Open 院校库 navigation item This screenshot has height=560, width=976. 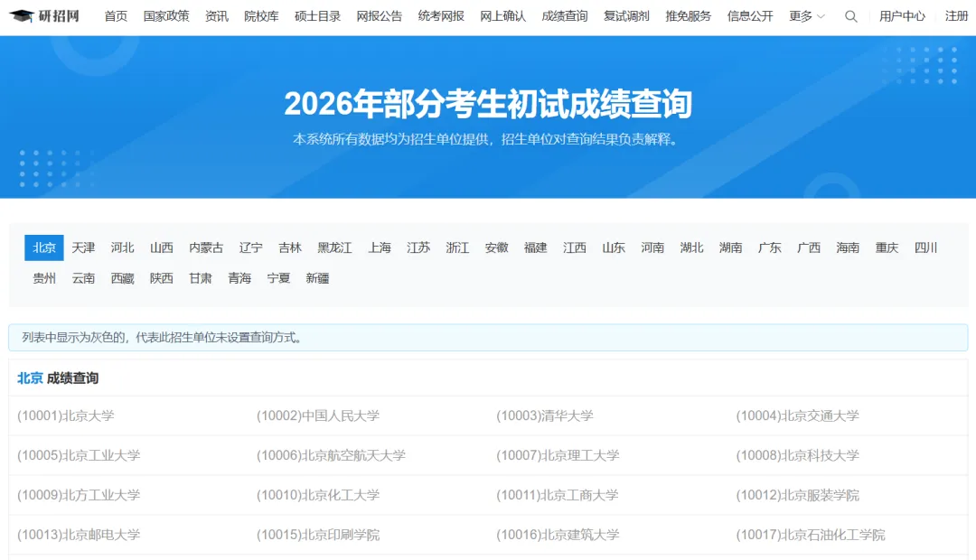261,16
